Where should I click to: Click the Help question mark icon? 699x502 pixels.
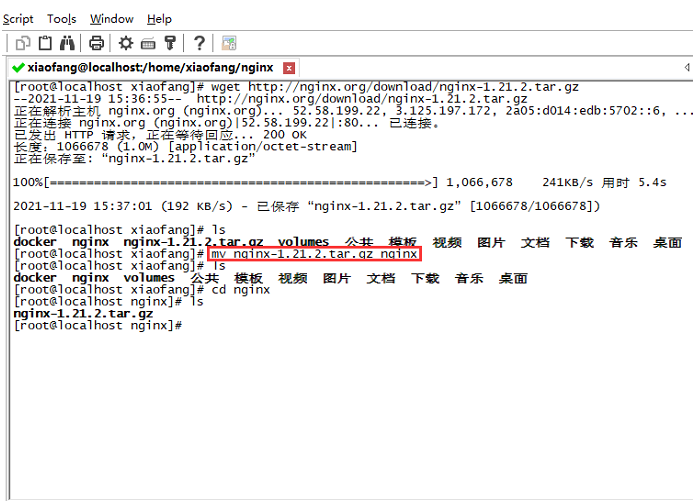tap(199, 43)
